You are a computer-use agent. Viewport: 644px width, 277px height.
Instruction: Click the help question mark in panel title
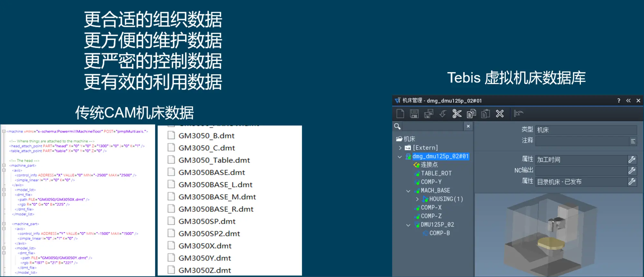tap(619, 101)
